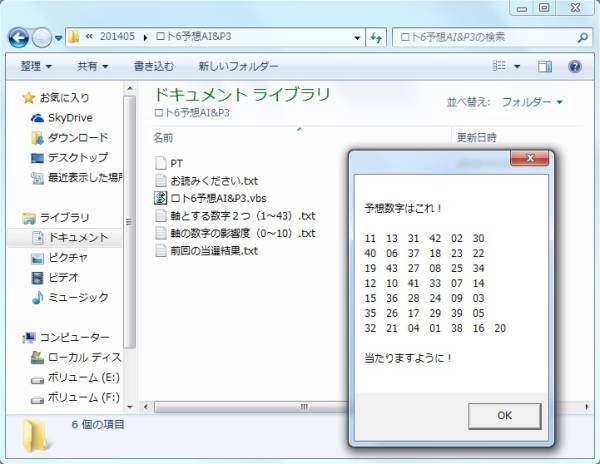This screenshot has height=464, width=600.
Task: Click the Back navigation arrow button
Action: click(18, 37)
